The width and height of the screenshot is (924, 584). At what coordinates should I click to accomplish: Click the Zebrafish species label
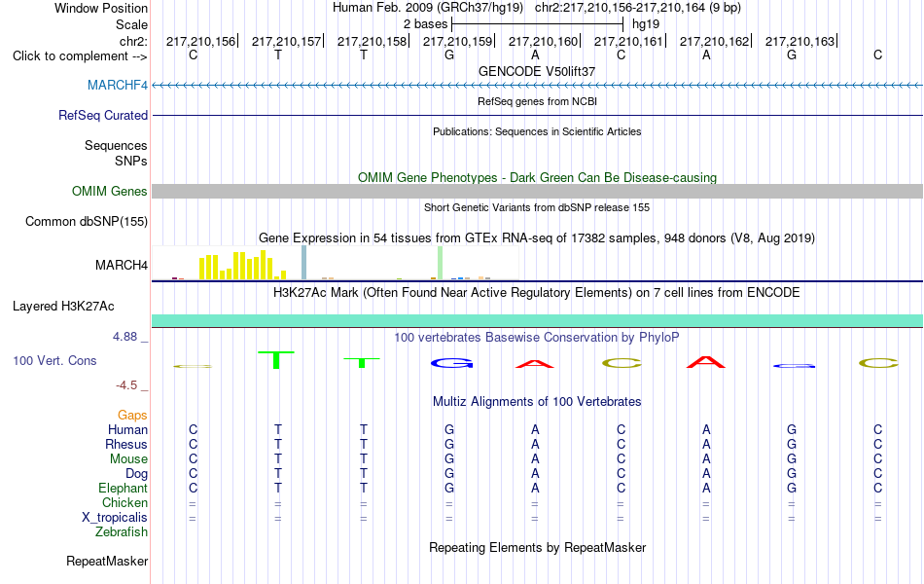[122, 532]
